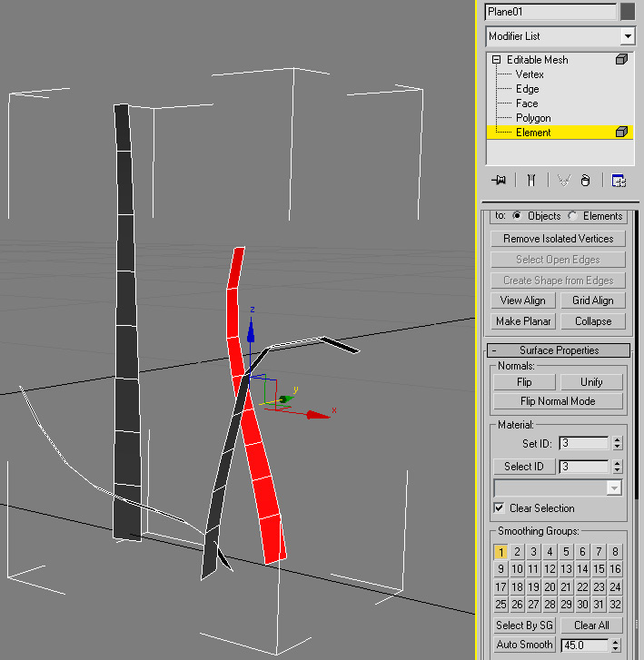
Task: Click the Unify normals button
Action: pos(591,382)
